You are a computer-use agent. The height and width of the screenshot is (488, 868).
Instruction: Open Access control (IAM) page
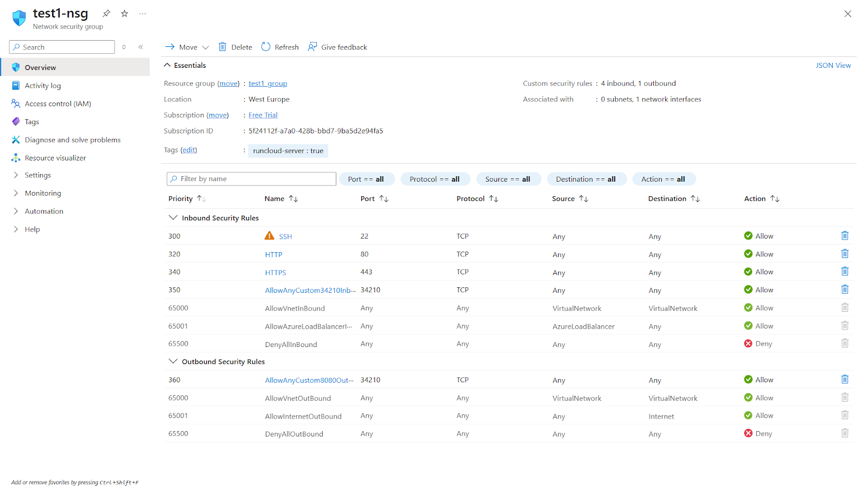tap(58, 104)
